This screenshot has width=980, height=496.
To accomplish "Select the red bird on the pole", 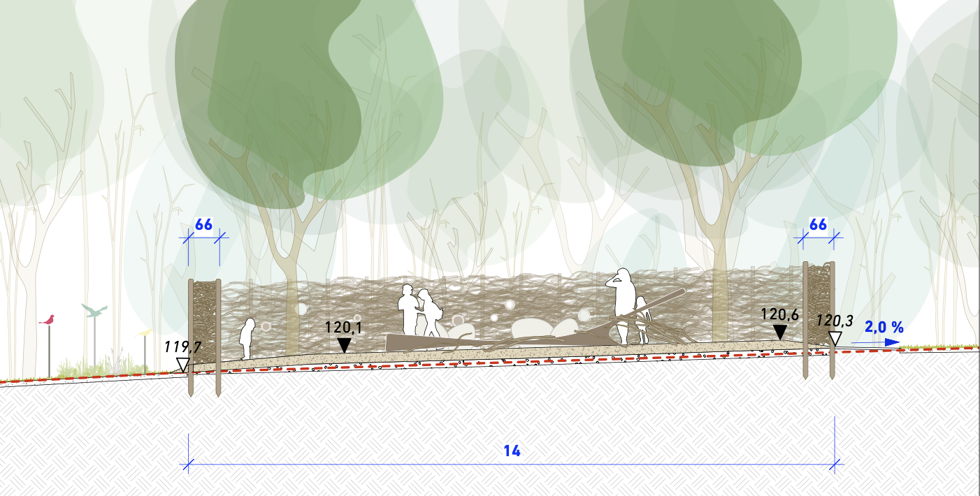I will 48,320.
